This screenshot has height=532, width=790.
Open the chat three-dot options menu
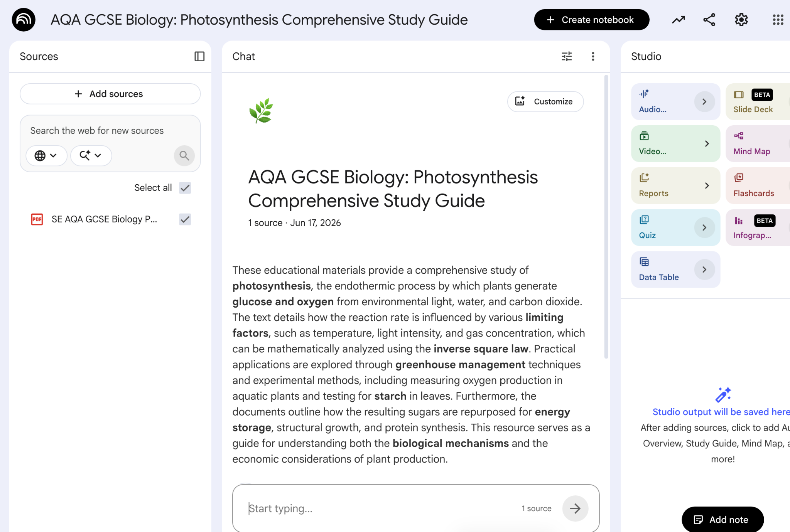coord(593,56)
